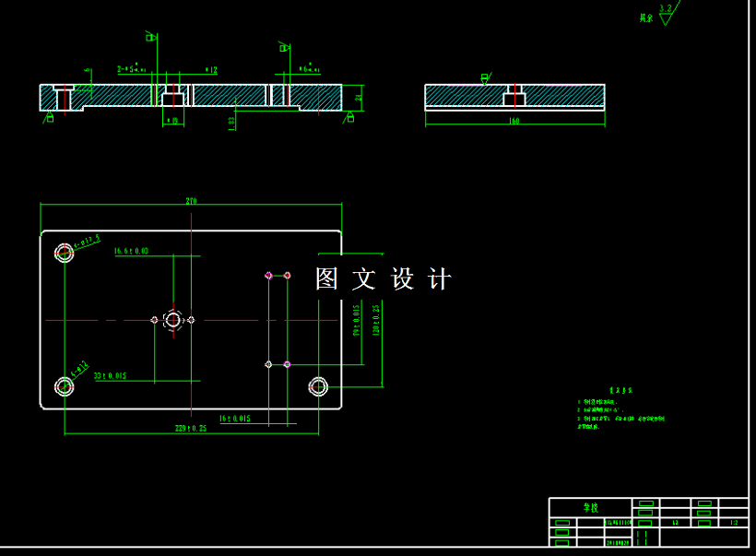Viewport: 756px width, 556px height.
Task: Select roughness symbol above 2-Φ5 callout
Action: (x=151, y=37)
